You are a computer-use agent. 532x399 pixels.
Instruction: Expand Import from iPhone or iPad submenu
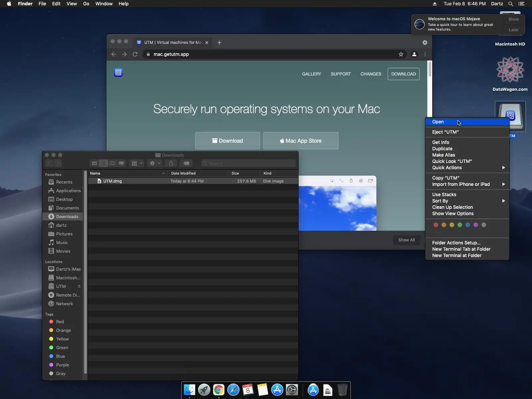[467, 184]
